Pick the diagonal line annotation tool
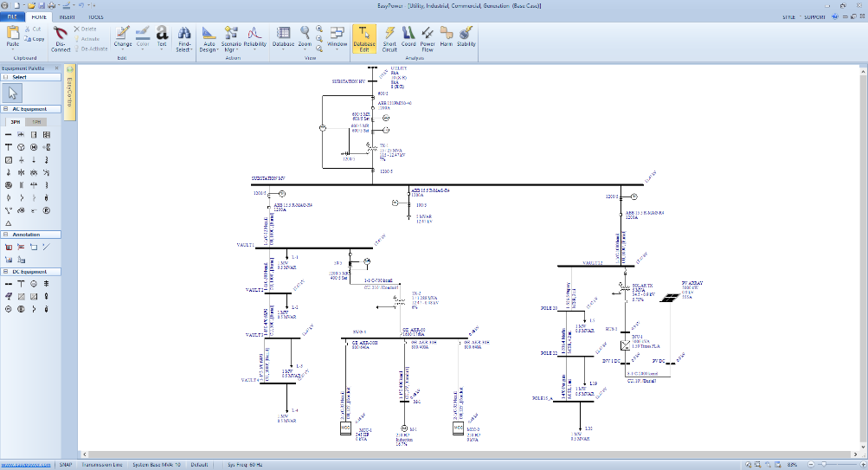 coord(47,247)
